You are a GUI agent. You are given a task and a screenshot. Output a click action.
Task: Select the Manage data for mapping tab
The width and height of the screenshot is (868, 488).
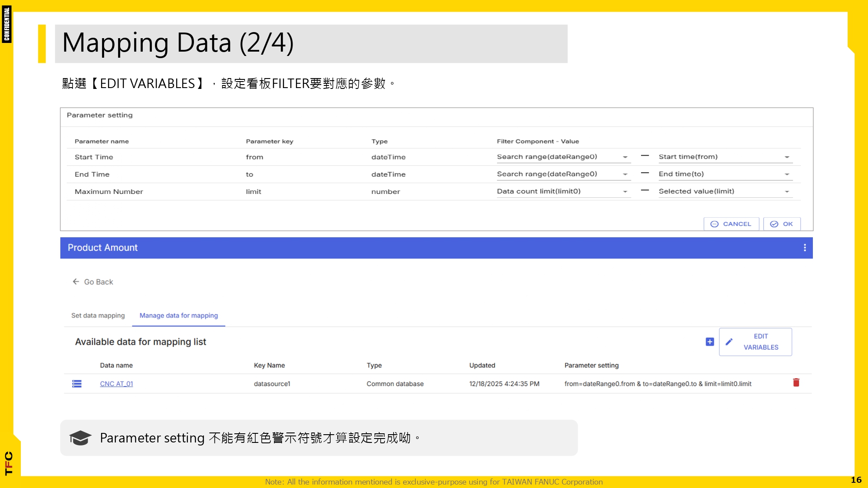(178, 315)
